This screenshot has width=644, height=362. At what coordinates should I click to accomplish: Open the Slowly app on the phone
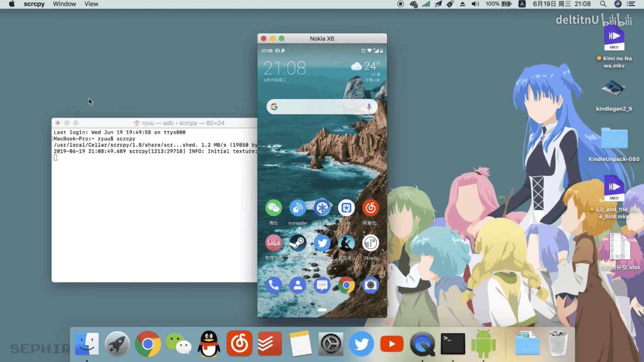[x=370, y=243]
